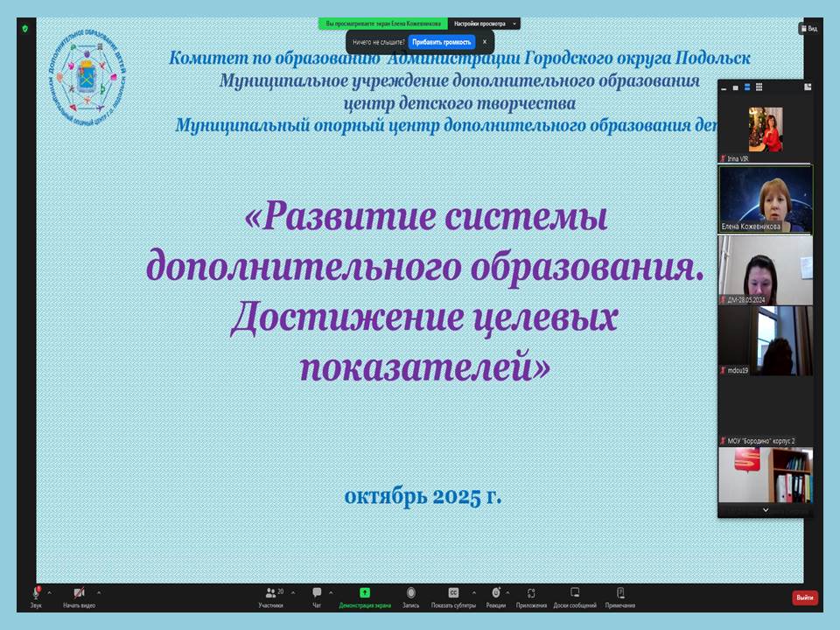Select Елена Кожевникова video thumbnail
The height and width of the screenshot is (630, 840).
tap(765, 199)
